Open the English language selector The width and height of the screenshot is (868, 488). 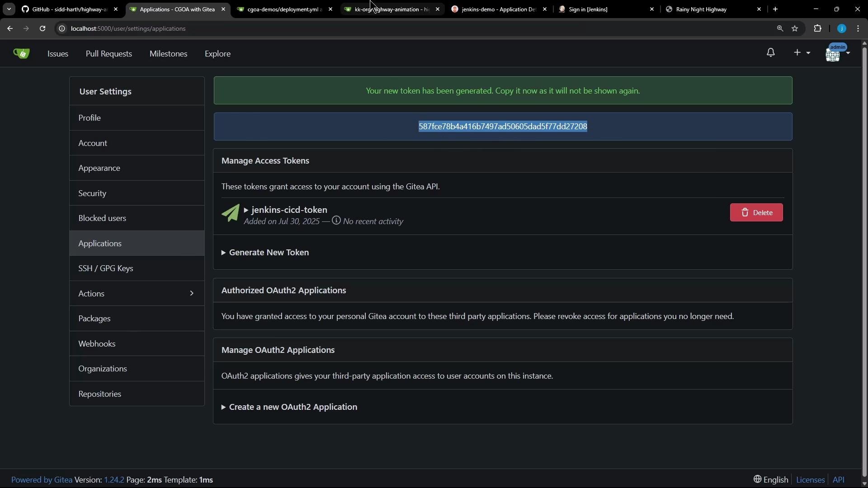click(771, 480)
